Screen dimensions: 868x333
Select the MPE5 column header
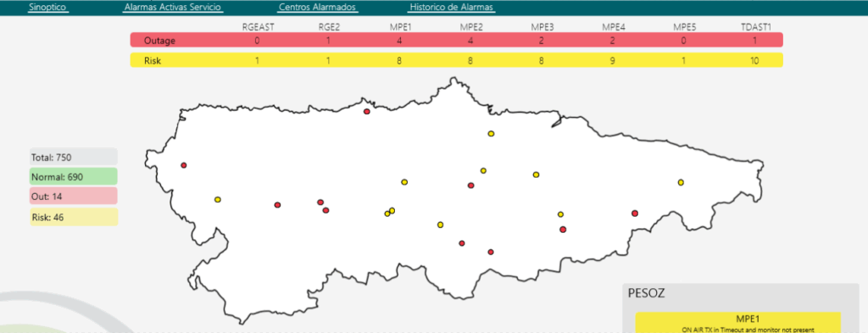684,27
